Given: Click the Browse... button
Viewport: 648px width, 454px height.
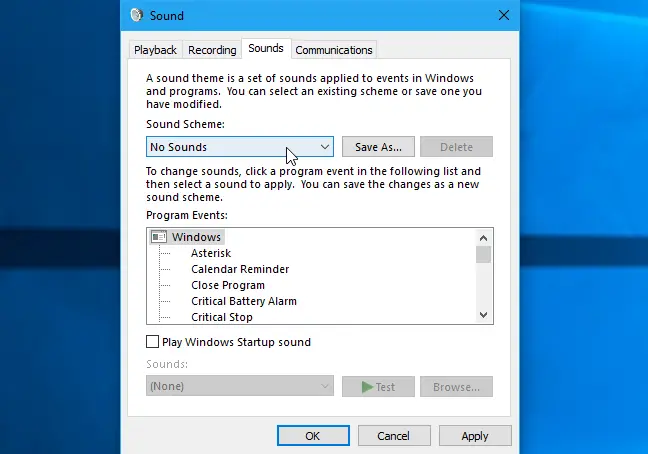Looking at the screenshot, I should coord(456,387).
